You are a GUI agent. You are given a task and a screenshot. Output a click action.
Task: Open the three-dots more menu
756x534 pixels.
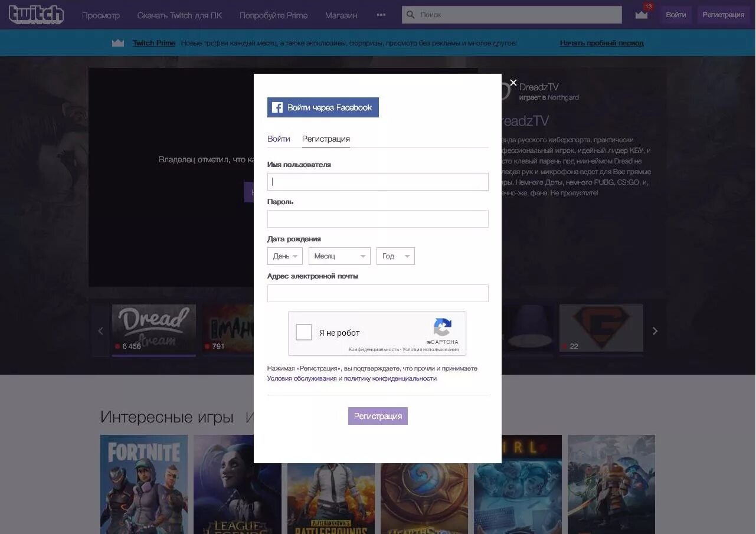[381, 15]
